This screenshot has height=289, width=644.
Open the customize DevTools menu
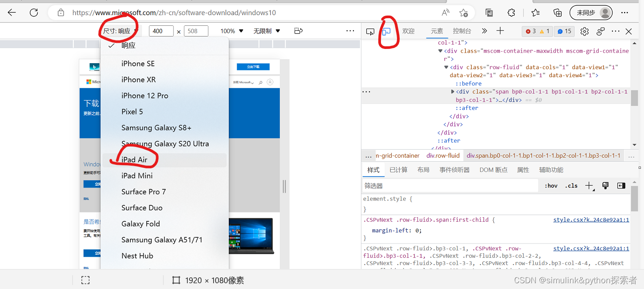click(x=616, y=31)
